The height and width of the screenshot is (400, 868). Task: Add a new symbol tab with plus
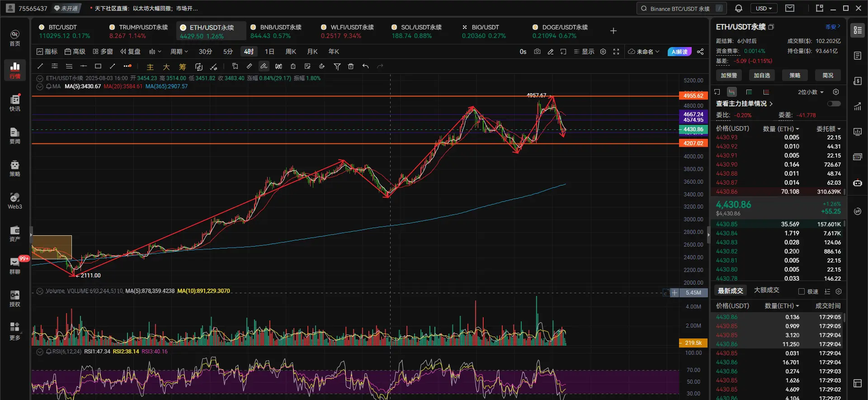tap(613, 31)
